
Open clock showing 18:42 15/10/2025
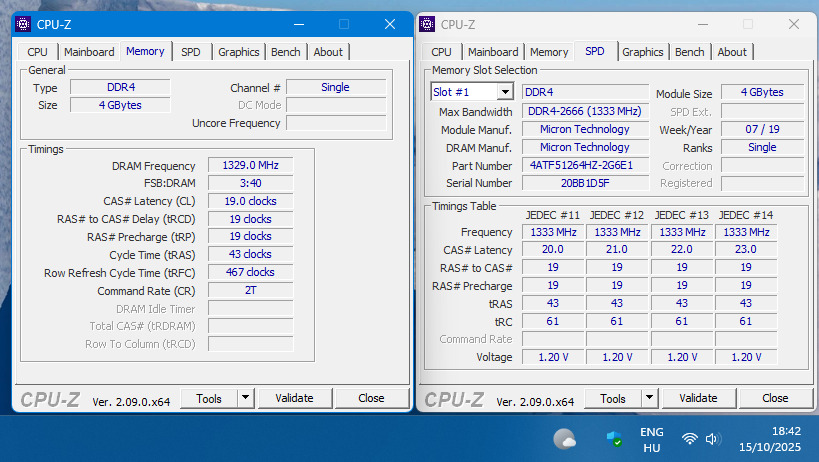[x=770, y=439]
